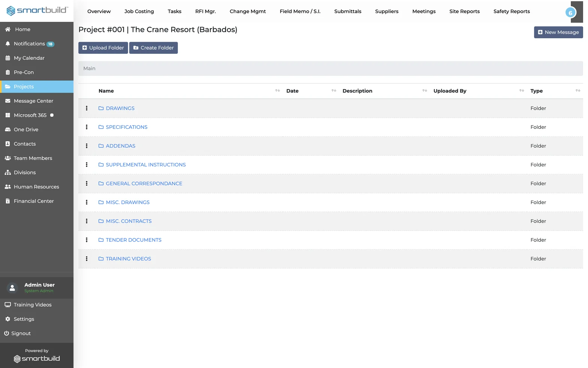This screenshot has width=588, height=368.
Task: Click the Contacts address book icon
Action: point(7,144)
